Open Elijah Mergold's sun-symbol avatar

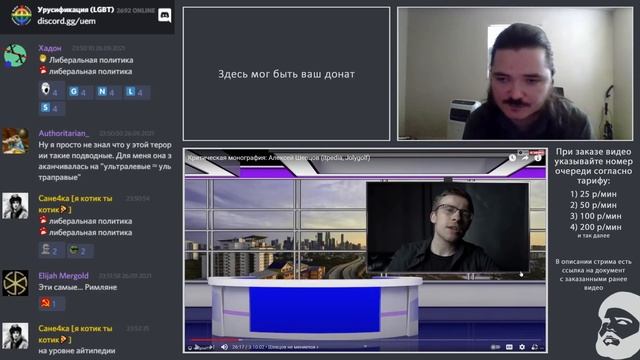[x=15, y=283]
